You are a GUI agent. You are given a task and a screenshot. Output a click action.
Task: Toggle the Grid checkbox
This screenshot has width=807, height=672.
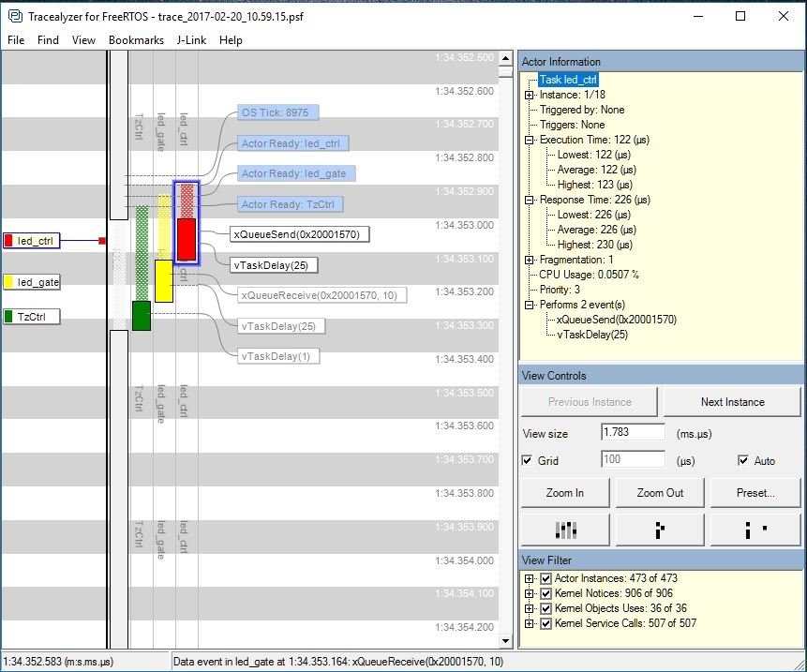pyautogui.click(x=527, y=460)
